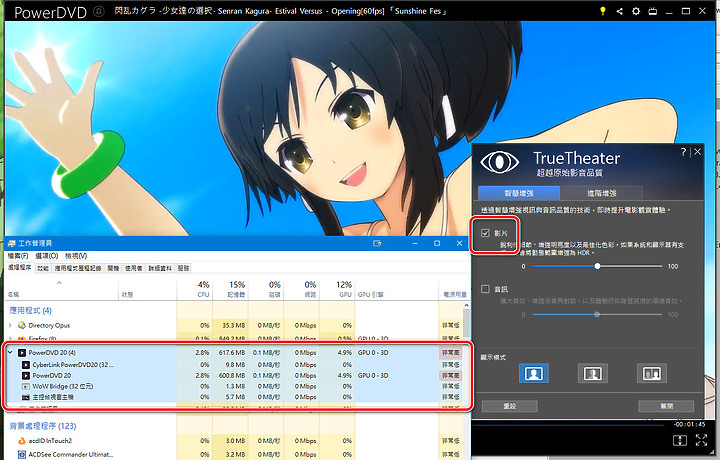Switch to TV mode icon in PowerDVD title bar

[652, 11]
